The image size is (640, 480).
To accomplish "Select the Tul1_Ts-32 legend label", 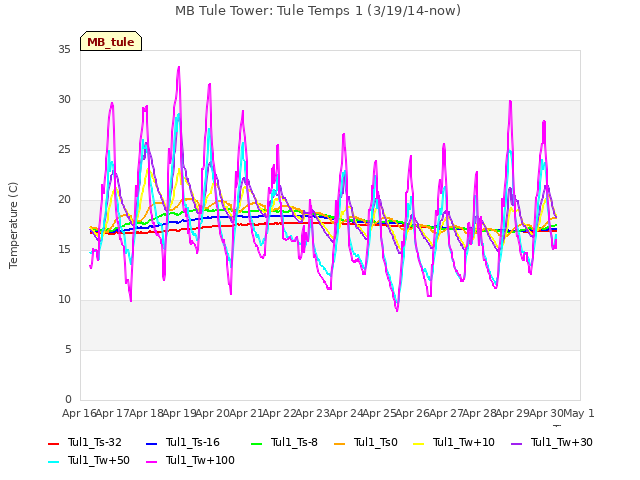I will (x=95, y=442).
